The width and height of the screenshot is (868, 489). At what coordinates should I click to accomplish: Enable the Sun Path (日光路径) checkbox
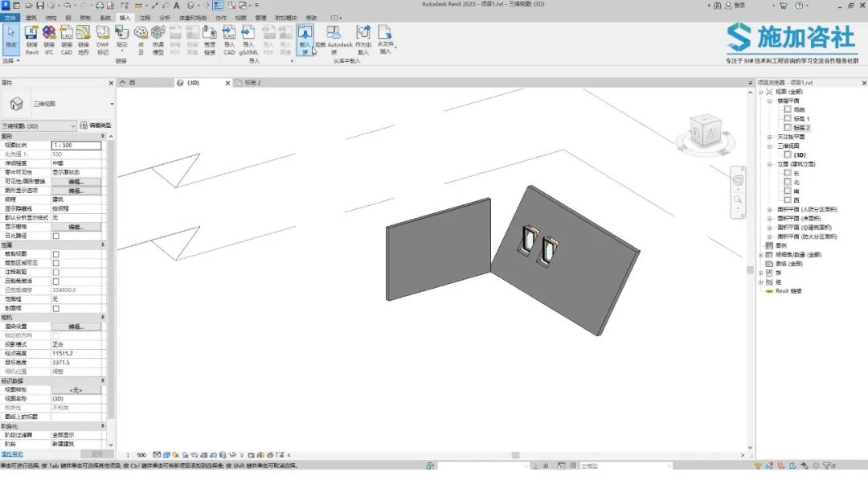(x=56, y=236)
